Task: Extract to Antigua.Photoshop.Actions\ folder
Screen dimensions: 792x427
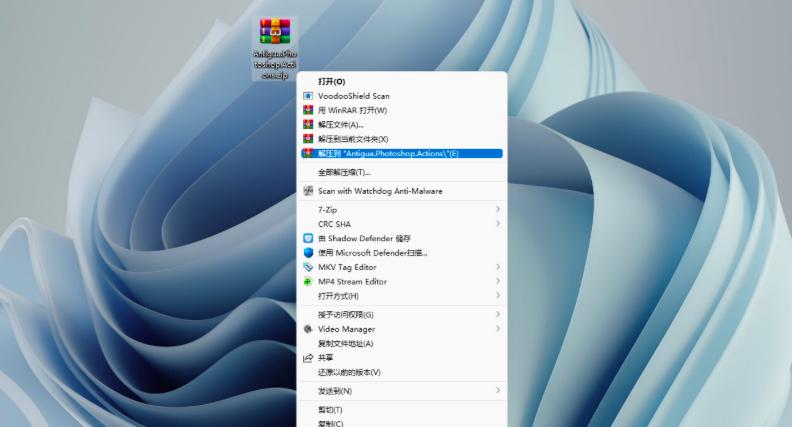Action: tap(402, 153)
